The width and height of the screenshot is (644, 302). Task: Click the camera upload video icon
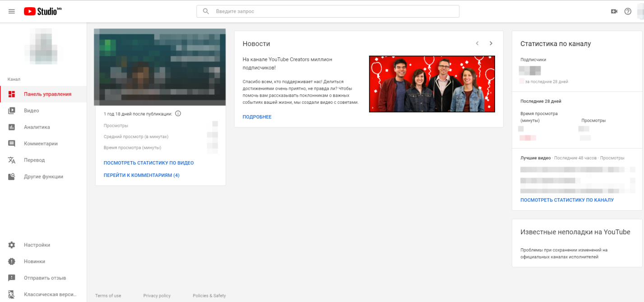pyautogui.click(x=614, y=11)
